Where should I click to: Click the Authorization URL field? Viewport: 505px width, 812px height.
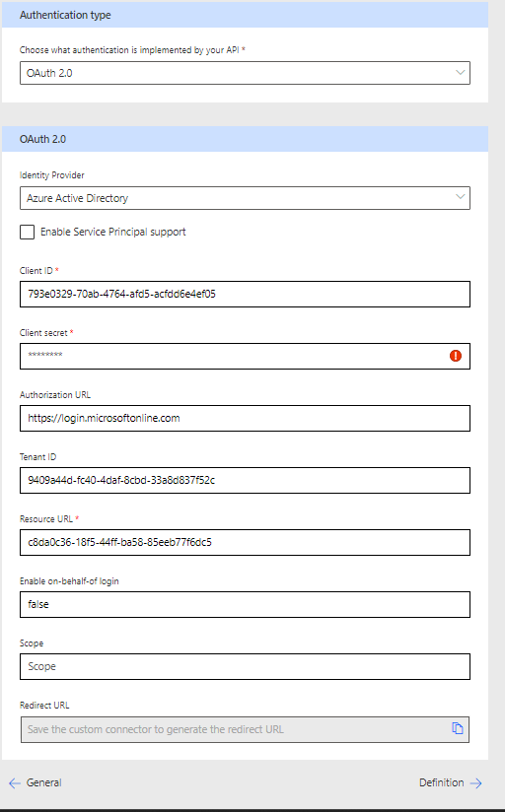[245, 419]
